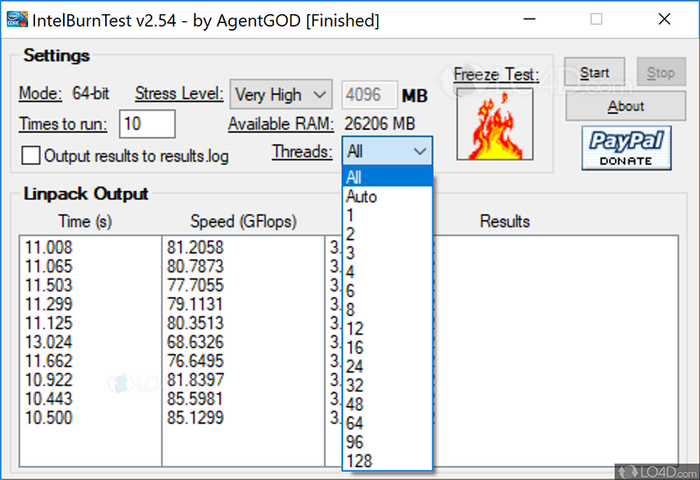Select the 80.7873 speed entry
The width and height of the screenshot is (700, 480).
coord(195,267)
